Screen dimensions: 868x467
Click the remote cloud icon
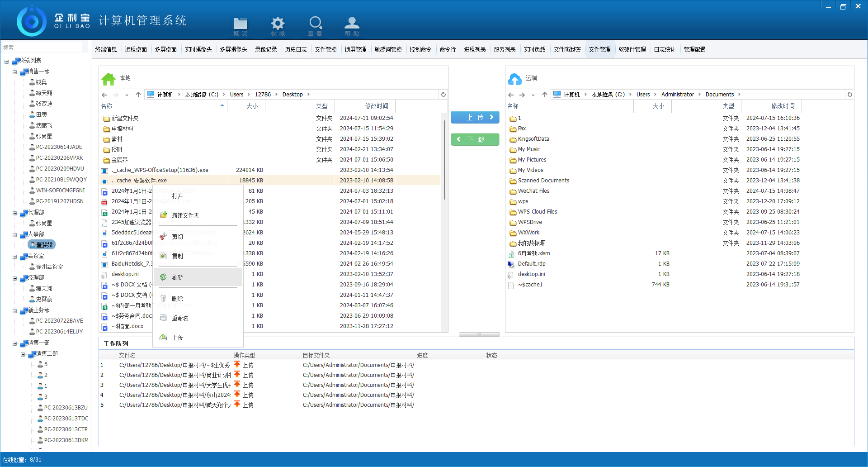coord(514,79)
